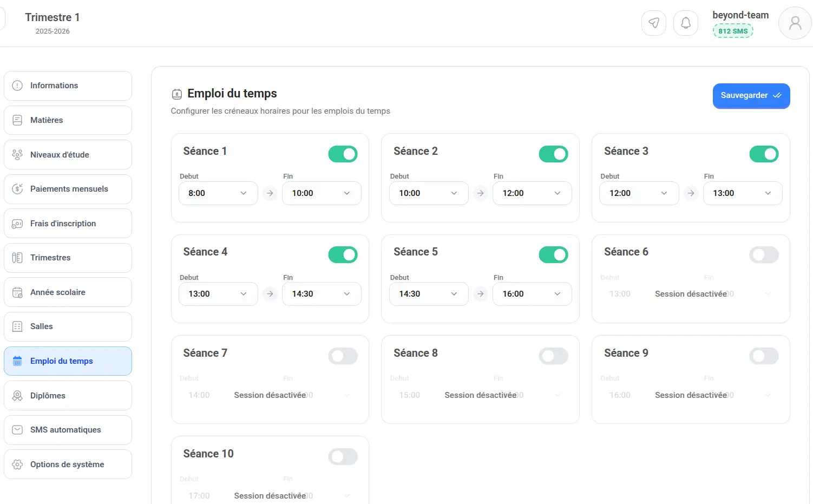Click the Sauvegarder button

tap(751, 96)
